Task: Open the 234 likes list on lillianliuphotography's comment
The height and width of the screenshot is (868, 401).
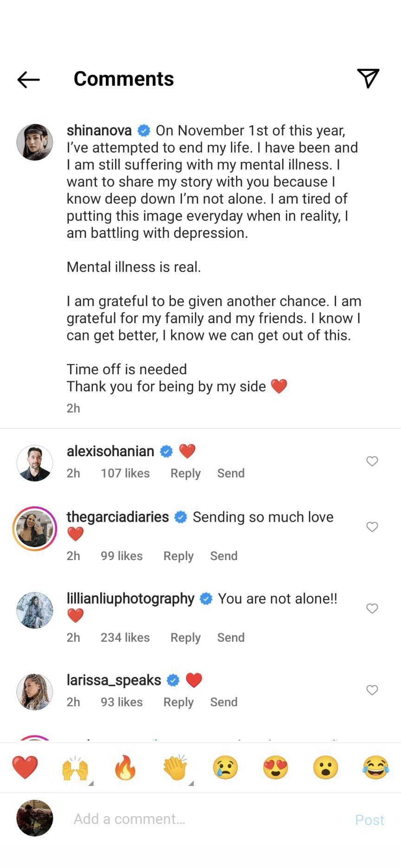Action: point(125,637)
